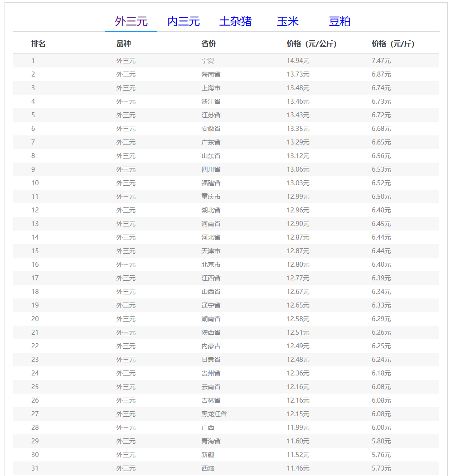Select the 黑龙江省 province cell

click(214, 414)
